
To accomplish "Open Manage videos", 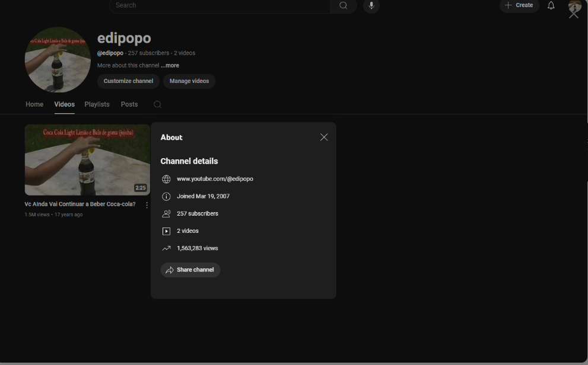I will point(189,81).
